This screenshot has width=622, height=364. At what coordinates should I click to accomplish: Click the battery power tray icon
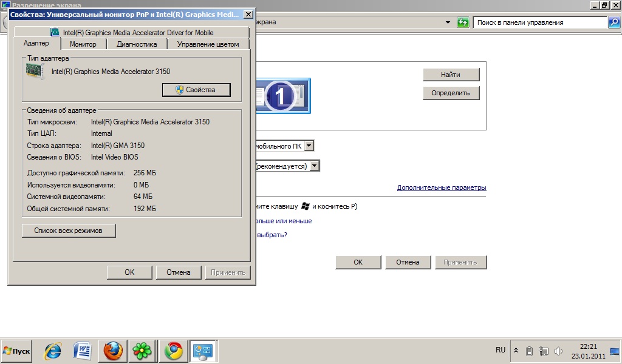(529, 351)
